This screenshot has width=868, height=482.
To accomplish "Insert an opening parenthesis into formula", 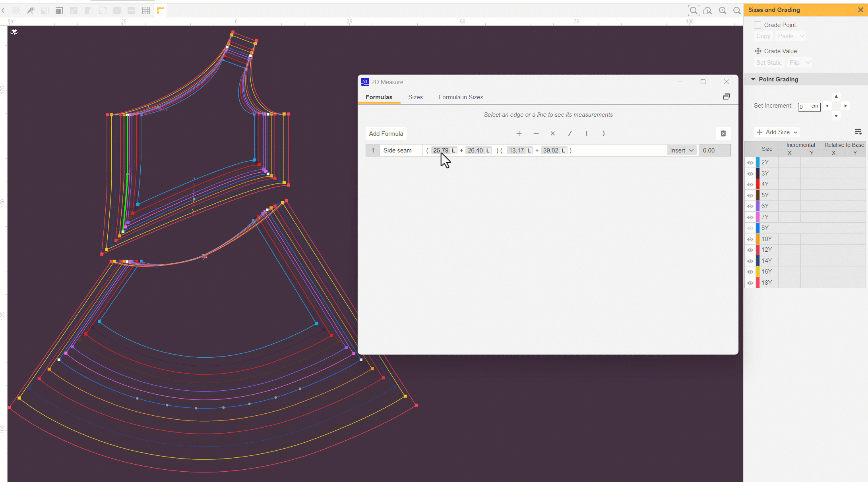I will pyautogui.click(x=587, y=133).
